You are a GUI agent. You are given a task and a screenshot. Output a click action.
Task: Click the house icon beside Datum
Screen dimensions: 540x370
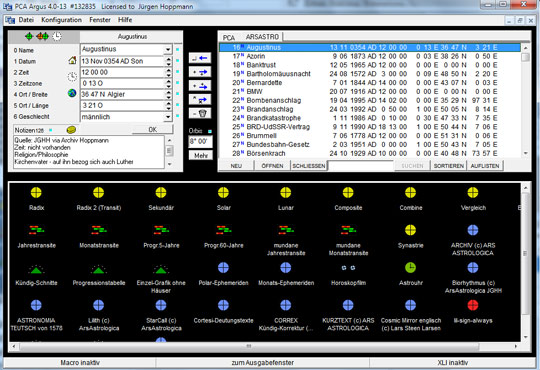[72, 61]
